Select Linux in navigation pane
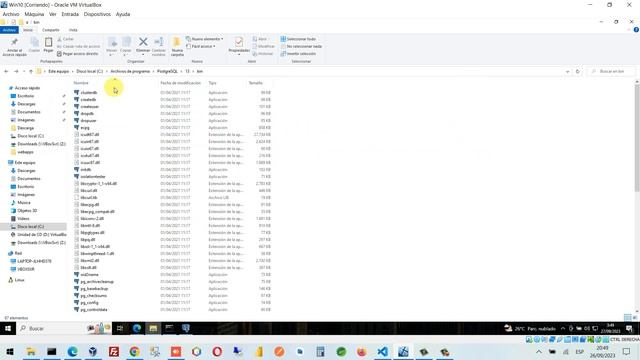This screenshot has width=640, height=360. point(19,280)
